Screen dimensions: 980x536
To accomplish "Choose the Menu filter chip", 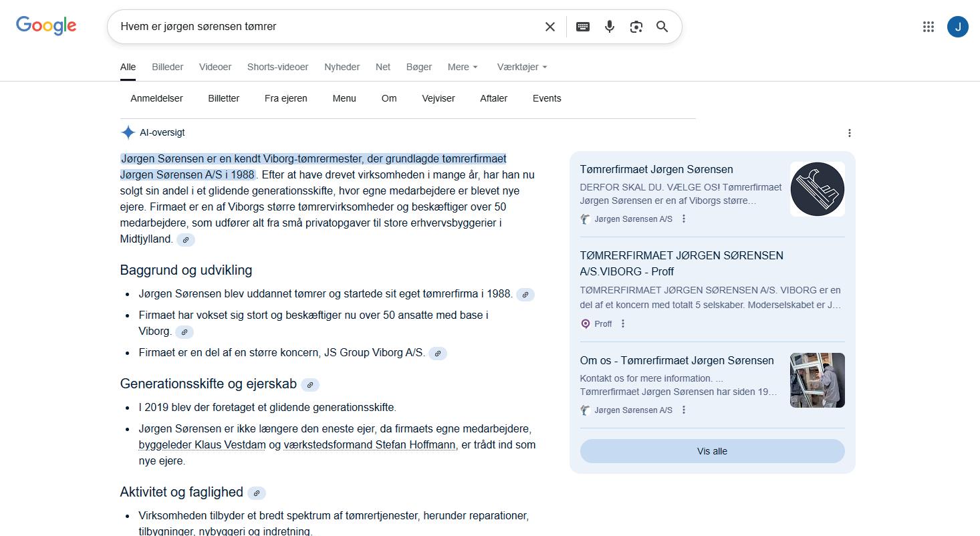I will click(344, 98).
